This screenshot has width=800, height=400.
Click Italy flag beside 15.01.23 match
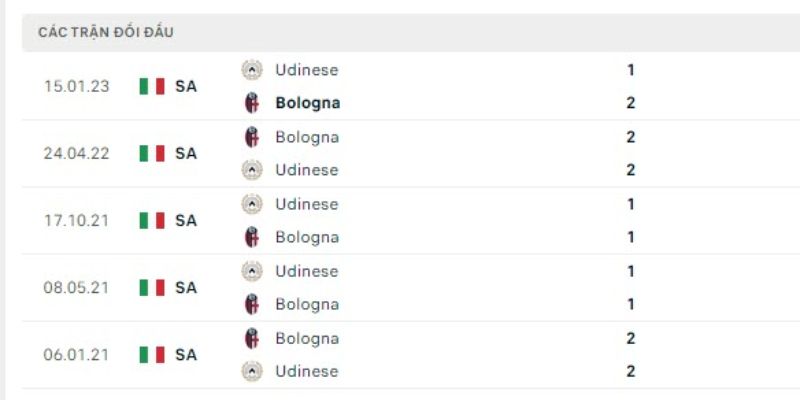pos(152,86)
